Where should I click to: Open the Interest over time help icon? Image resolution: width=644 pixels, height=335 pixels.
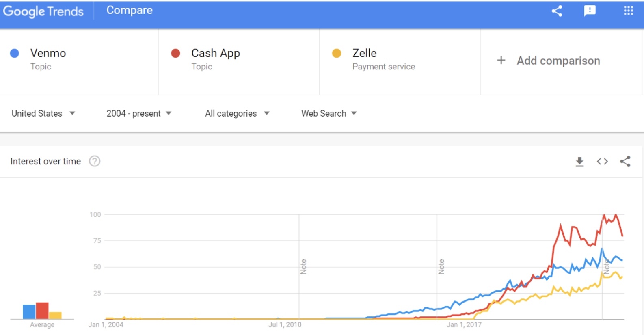[95, 162]
